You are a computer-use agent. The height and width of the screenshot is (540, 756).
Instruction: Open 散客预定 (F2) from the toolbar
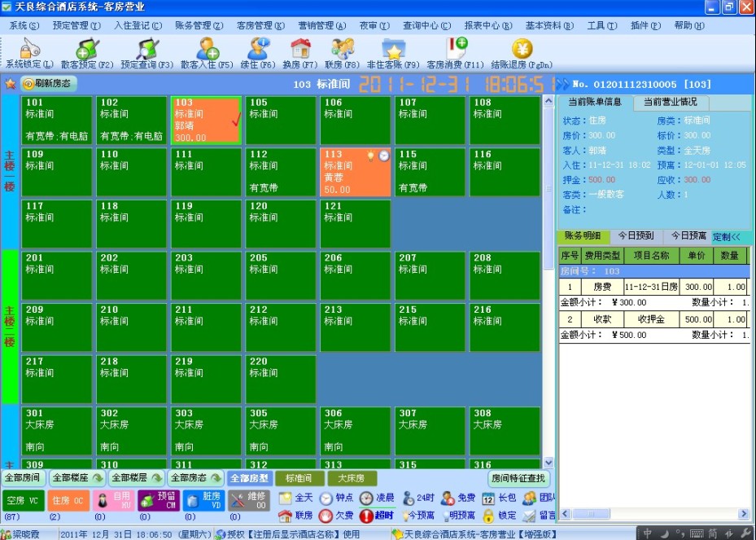click(87, 49)
